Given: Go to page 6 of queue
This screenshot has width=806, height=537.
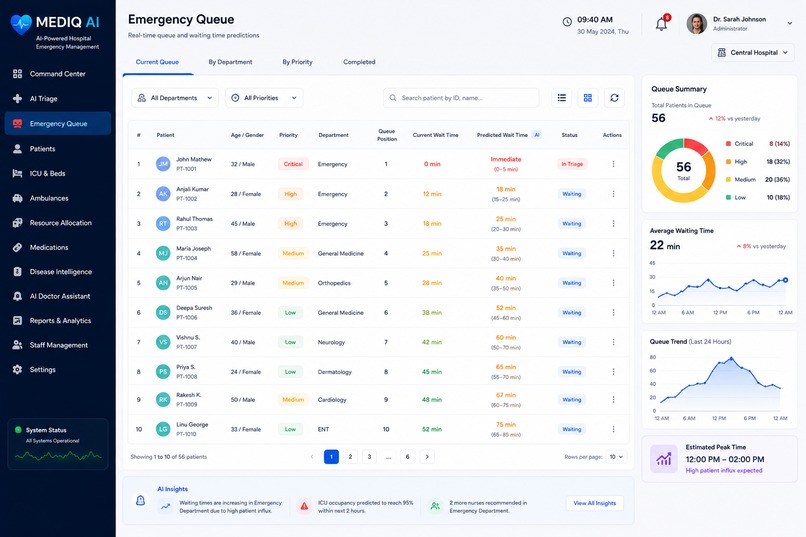Looking at the screenshot, I should (x=408, y=457).
